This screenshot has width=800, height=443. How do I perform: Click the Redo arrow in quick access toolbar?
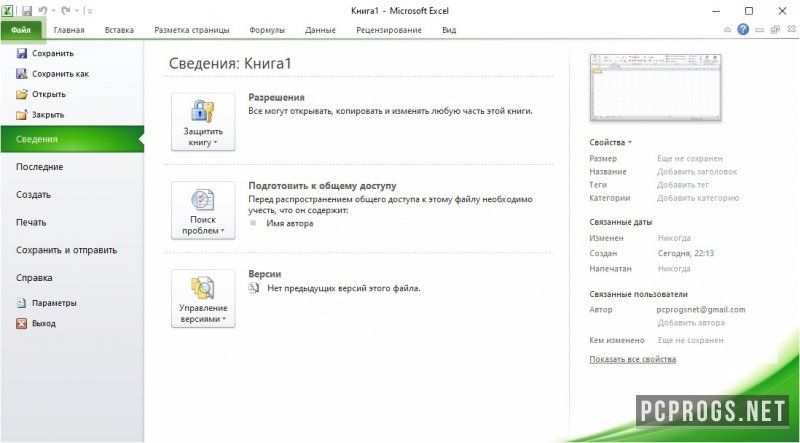(x=66, y=10)
